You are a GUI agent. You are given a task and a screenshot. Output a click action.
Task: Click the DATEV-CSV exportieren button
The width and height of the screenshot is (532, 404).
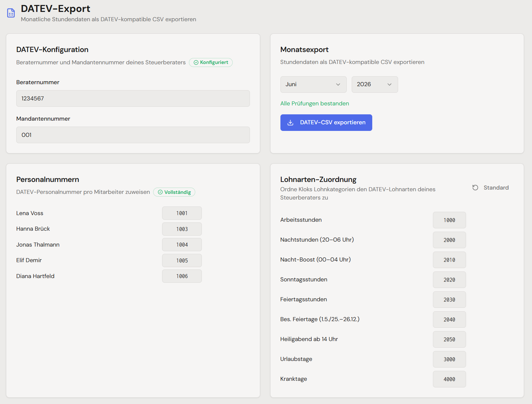click(x=326, y=123)
